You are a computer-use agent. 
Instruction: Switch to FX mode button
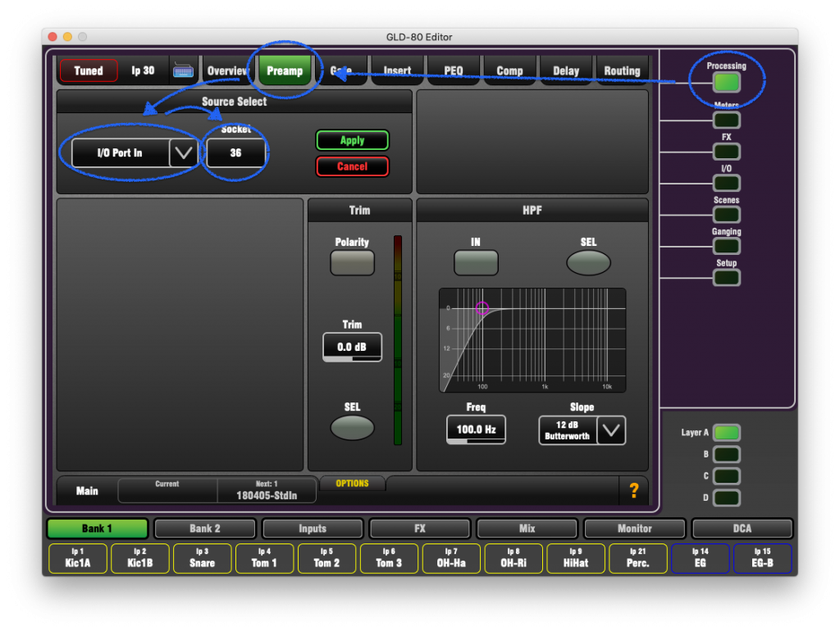727,152
